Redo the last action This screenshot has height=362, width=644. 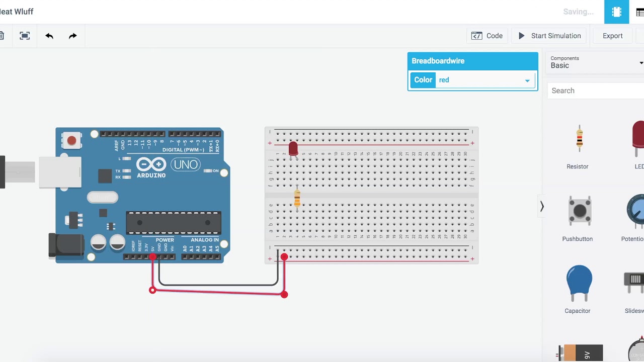[73, 36]
